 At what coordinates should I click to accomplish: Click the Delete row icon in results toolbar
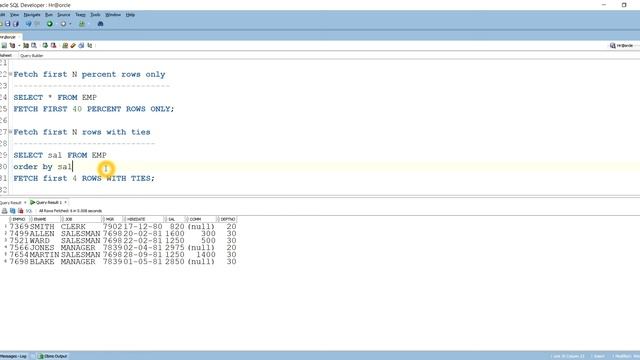(x=21, y=211)
